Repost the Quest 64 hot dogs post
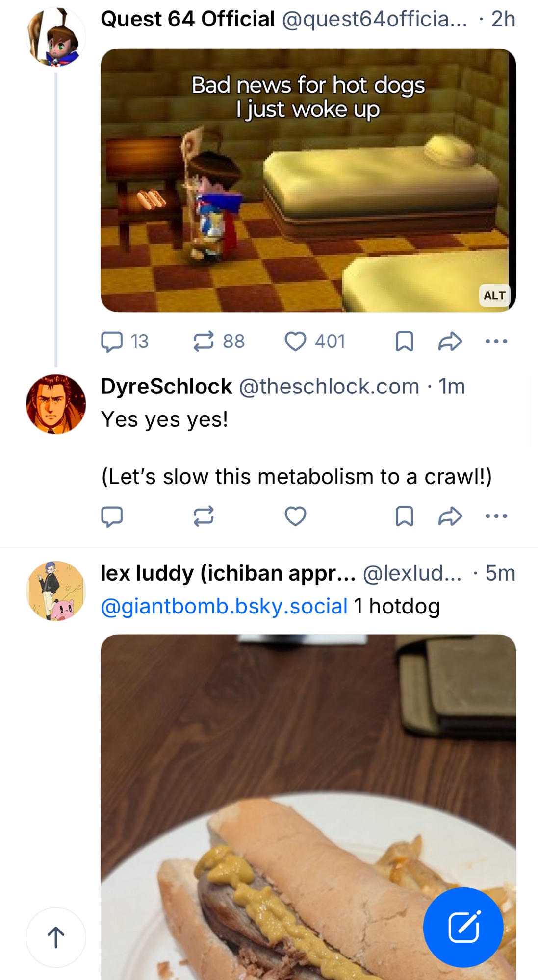Image resolution: width=538 pixels, height=980 pixels. pos(204,342)
